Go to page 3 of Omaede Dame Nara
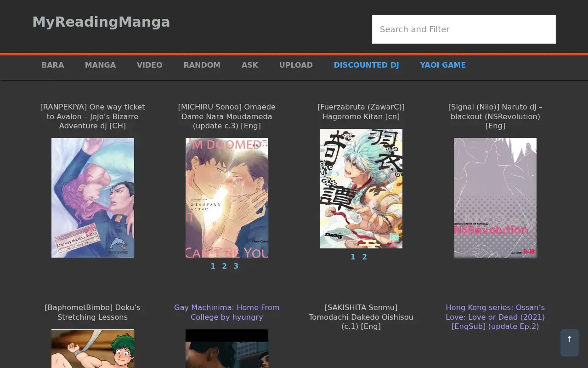 [236, 266]
